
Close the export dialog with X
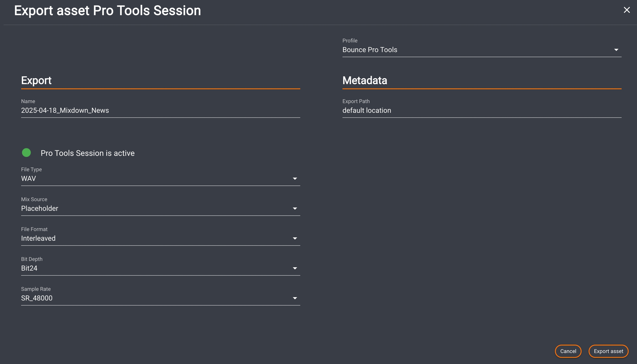tap(626, 10)
